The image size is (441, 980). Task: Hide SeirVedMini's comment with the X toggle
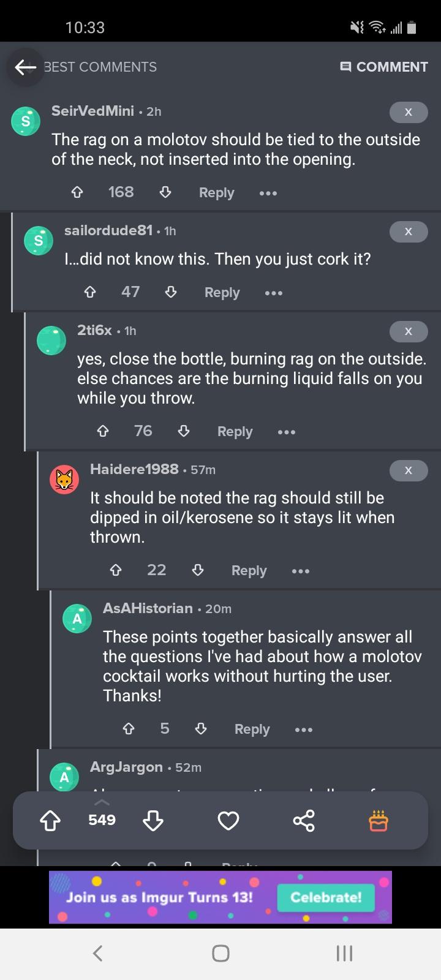pos(409,112)
